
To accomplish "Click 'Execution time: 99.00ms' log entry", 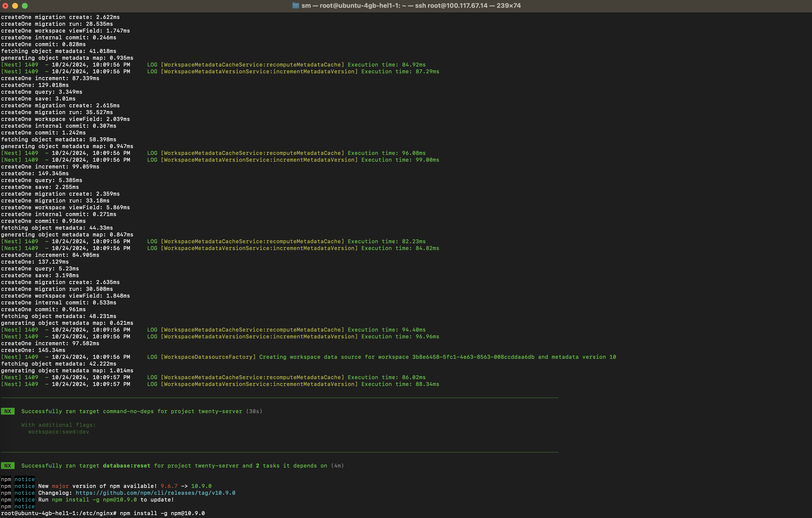I will pos(400,159).
